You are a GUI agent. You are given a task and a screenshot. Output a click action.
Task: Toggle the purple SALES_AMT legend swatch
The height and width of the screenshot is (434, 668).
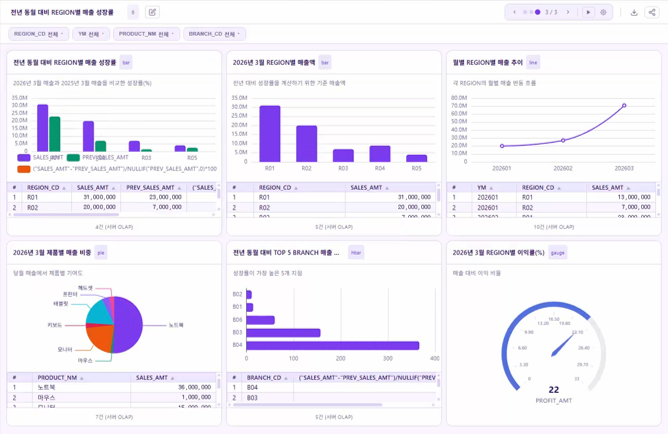[x=24, y=158]
